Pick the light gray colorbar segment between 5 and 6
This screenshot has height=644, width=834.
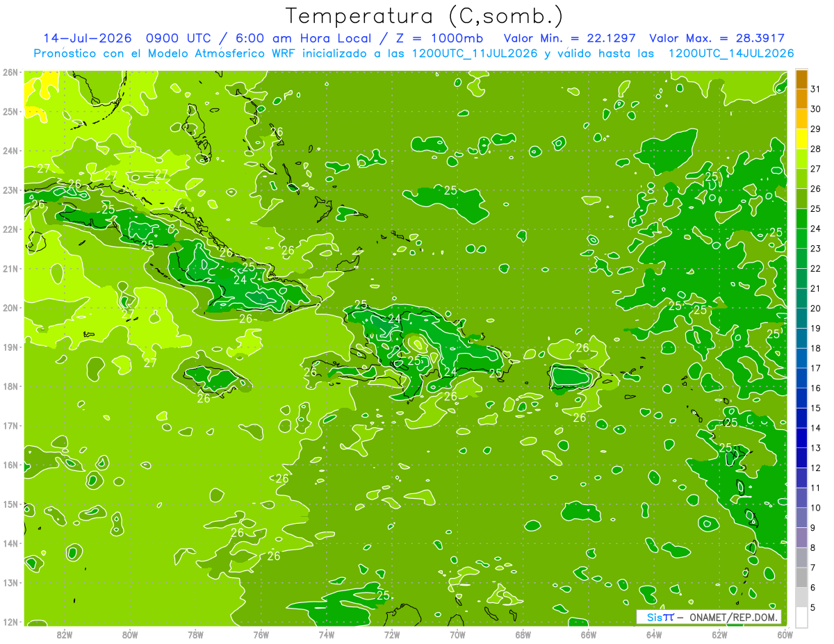[x=801, y=597]
